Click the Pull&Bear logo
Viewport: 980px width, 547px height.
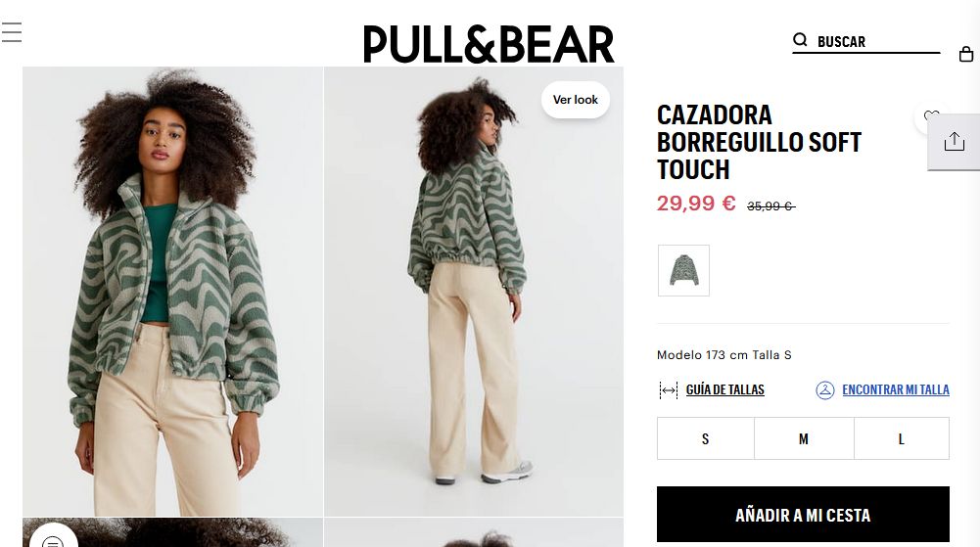coord(489,44)
